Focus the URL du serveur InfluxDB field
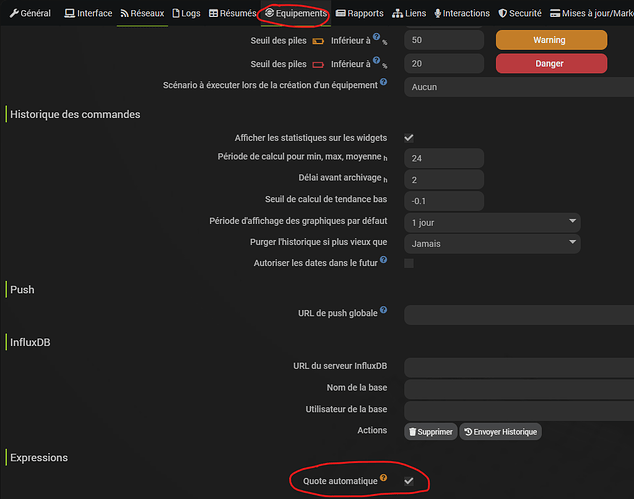 pos(518,368)
